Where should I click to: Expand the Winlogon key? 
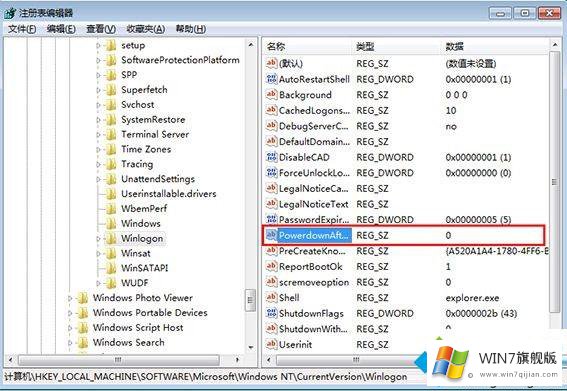(98, 239)
